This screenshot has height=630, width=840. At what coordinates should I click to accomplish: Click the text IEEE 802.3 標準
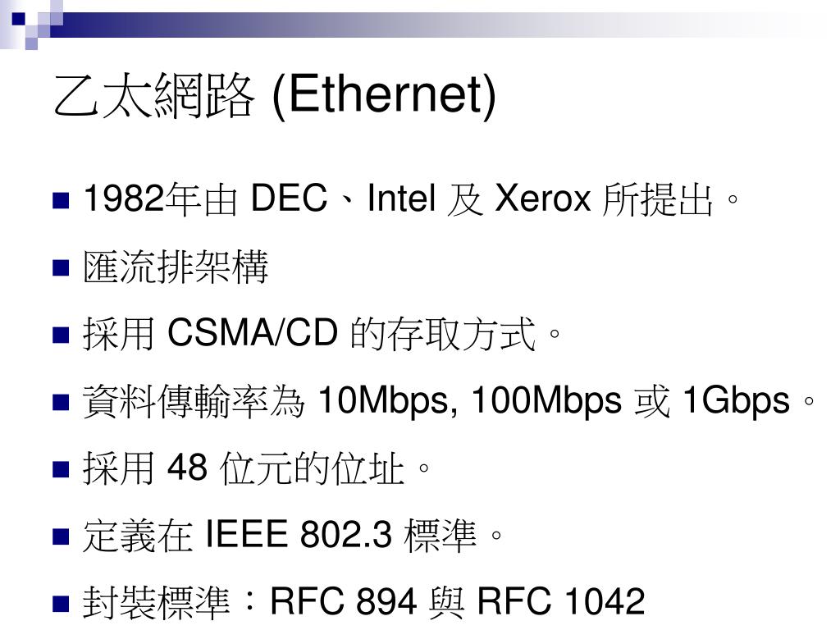pos(341,535)
